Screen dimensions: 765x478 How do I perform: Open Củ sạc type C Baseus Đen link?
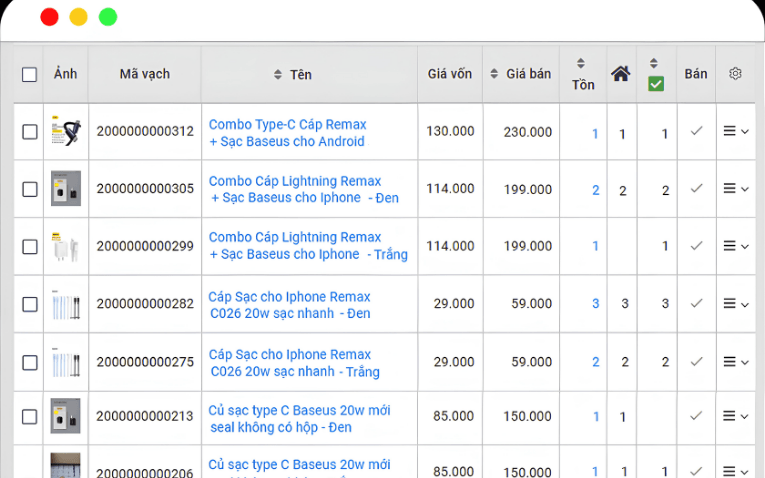pyautogui.click(x=300, y=418)
